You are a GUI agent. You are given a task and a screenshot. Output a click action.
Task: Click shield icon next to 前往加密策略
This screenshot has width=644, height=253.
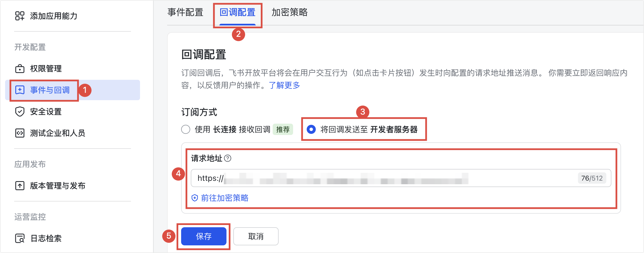(195, 198)
